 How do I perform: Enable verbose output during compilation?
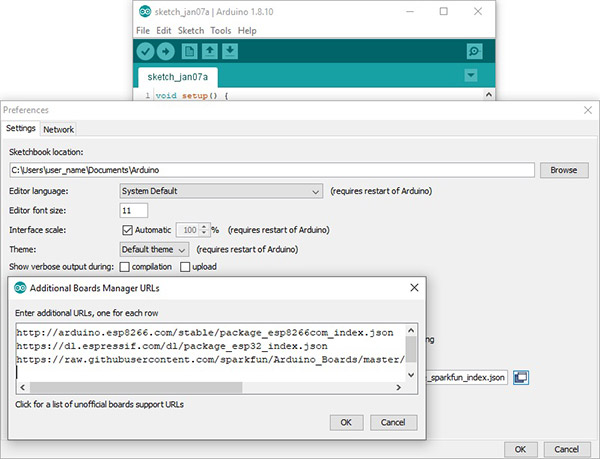(125, 267)
